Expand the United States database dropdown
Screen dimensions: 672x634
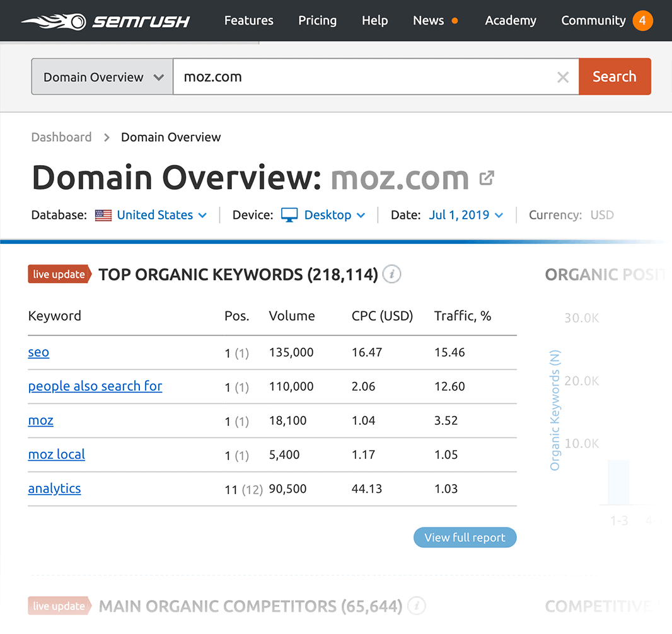tap(161, 215)
